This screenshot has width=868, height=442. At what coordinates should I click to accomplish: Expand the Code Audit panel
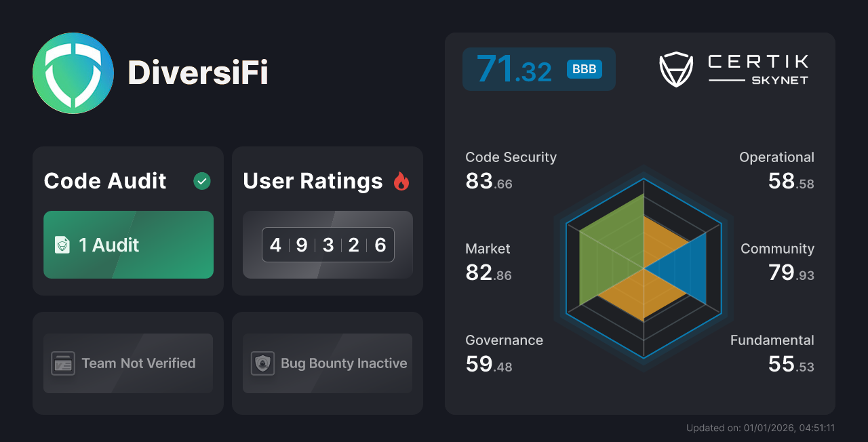128,220
